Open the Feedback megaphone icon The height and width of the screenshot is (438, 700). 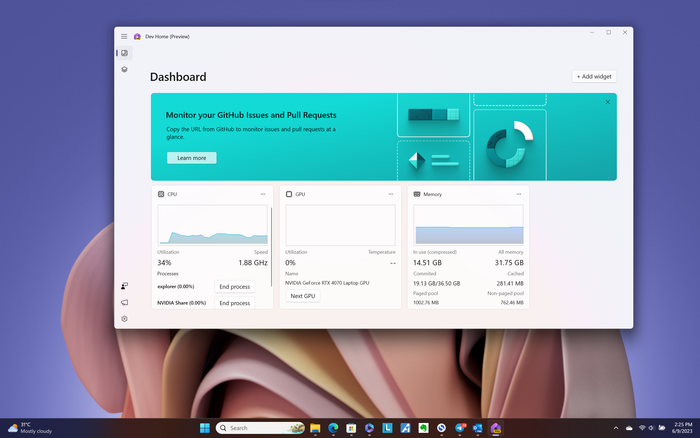click(125, 302)
